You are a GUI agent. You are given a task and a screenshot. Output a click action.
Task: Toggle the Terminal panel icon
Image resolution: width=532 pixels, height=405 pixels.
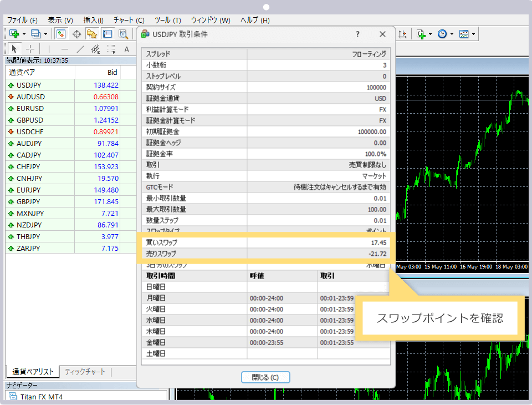pyautogui.click(x=108, y=34)
